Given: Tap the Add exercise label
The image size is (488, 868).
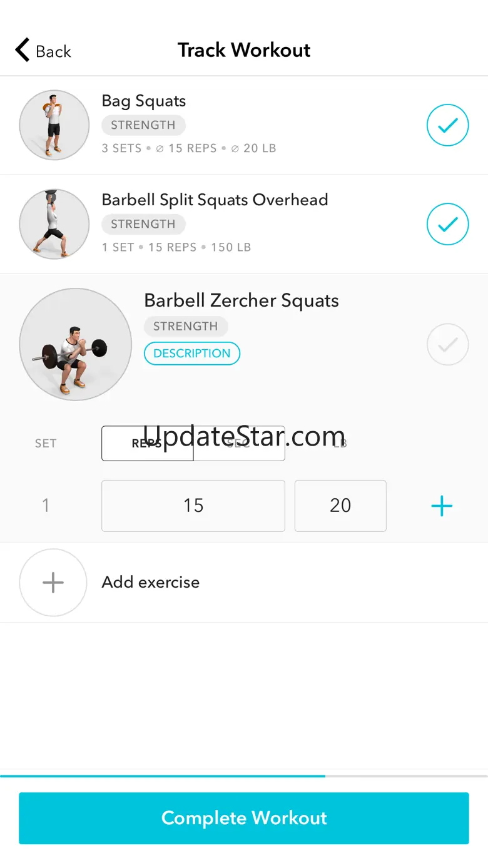Looking at the screenshot, I should [151, 582].
